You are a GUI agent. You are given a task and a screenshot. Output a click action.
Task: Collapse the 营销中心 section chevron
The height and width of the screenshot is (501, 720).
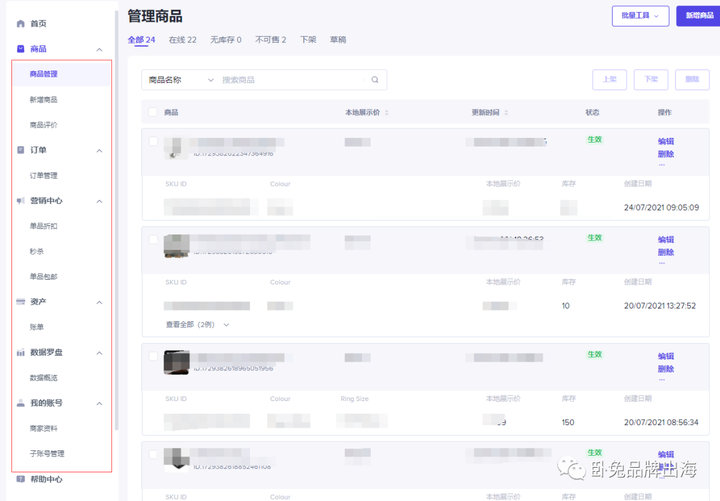coord(99,201)
